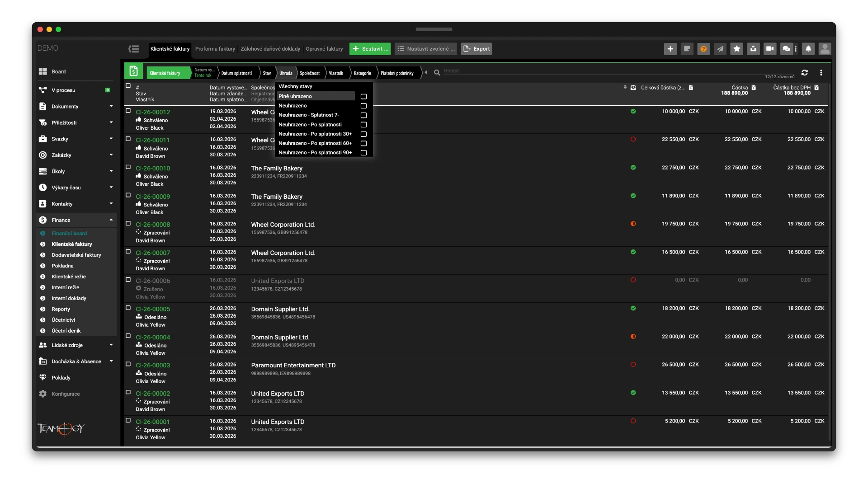Viewport: 868px width, 488px height.
Task: Click the plus icon to create new item
Action: click(x=670, y=49)
